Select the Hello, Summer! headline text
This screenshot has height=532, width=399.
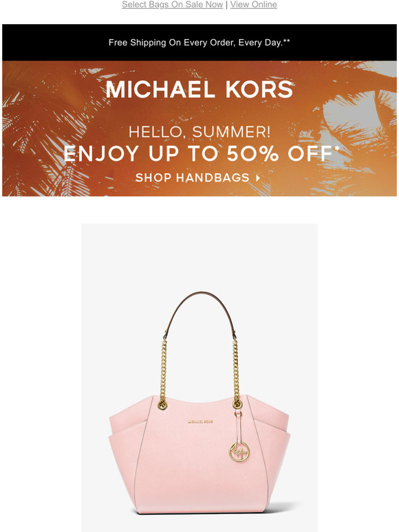[x=199, y=132]
